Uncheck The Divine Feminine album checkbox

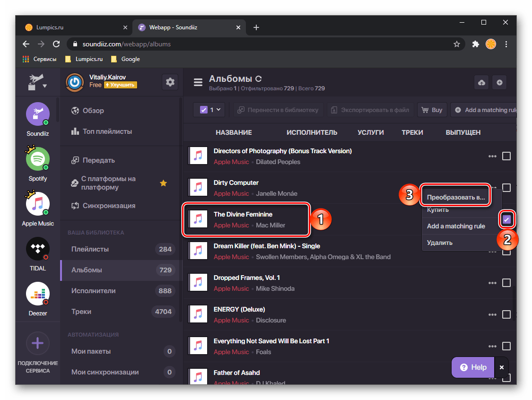point(506,219)
